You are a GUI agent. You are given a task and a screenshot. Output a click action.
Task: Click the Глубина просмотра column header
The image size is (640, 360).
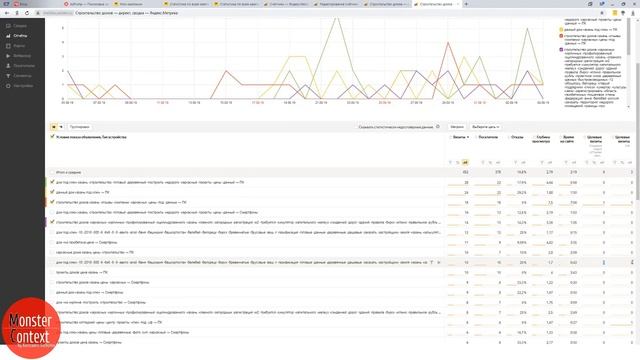pyautogui.click(x=541, y=139)
